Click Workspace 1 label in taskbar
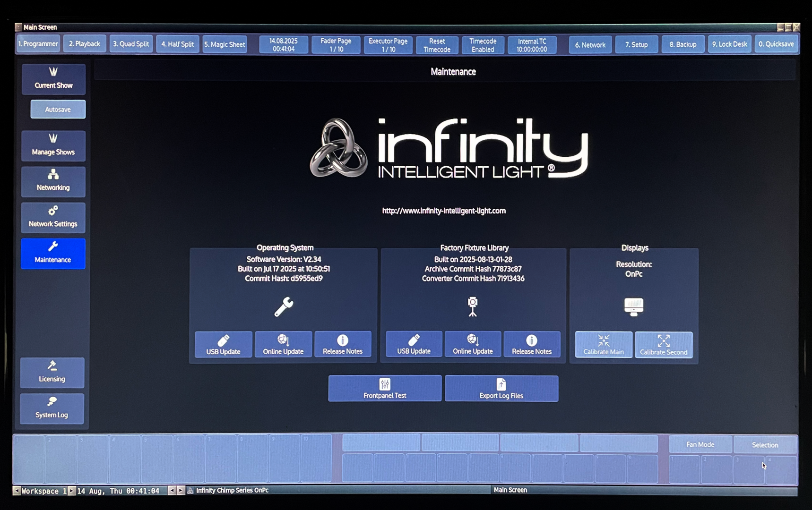Image resolution: width=812 pixels, height=510 pixels. pyautogui.click(x=44, y=491)
